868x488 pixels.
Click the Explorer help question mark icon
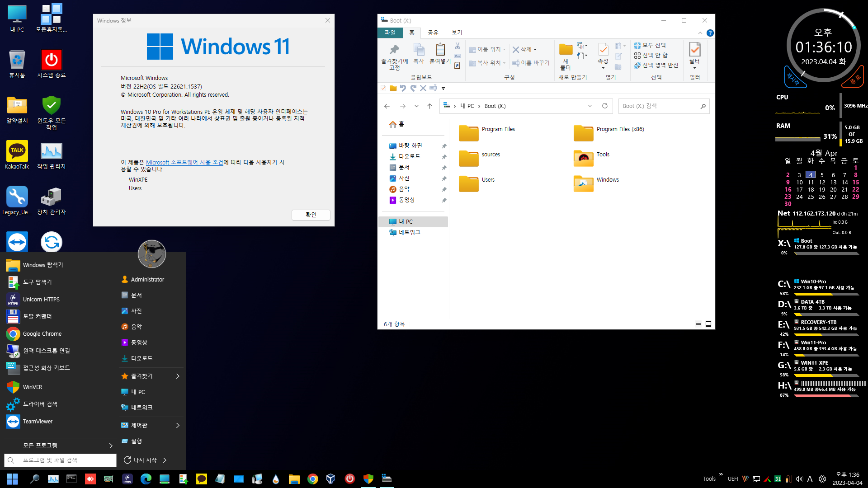pyautogui.click(x=710, y=33)
